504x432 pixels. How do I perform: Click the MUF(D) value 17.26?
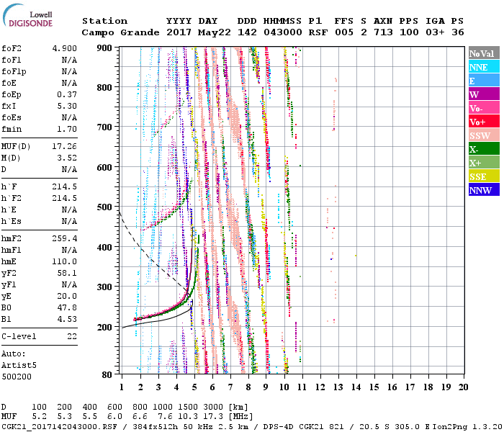click(x=65, y=147)
